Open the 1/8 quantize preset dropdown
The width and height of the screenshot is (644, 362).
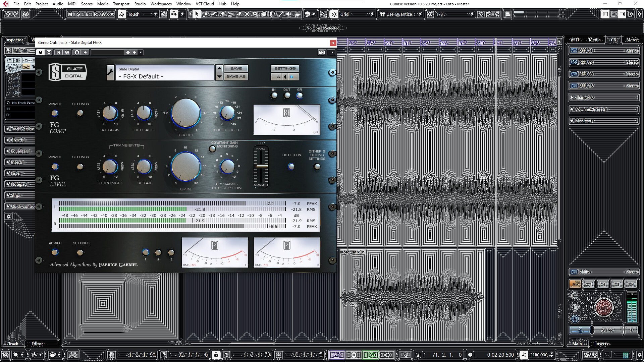coord(454,14)
